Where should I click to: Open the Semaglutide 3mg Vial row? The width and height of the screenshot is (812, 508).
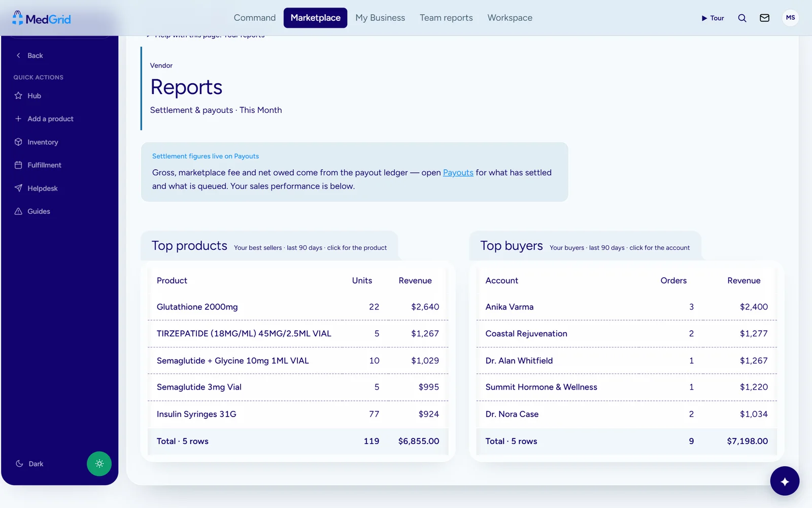coord(298,387)
